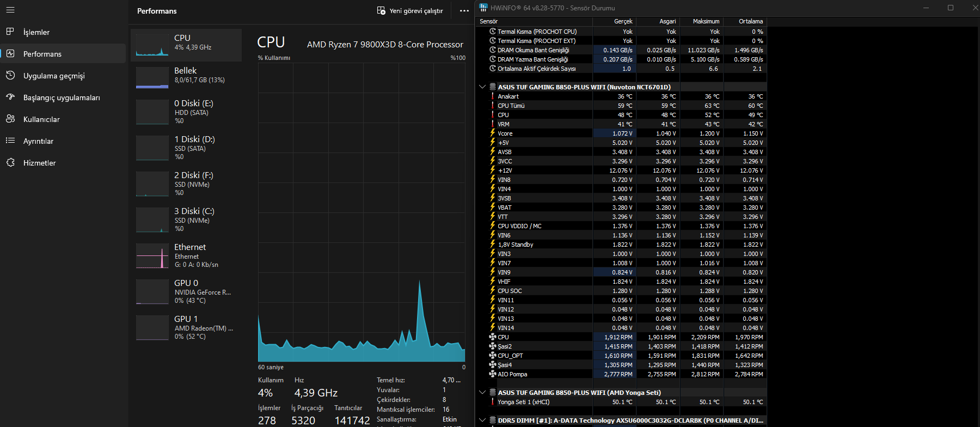Screen dimensions: 980x427
Task: Click the CPU usage graph area
Action: pyautogui.click(x=362, y=212)
